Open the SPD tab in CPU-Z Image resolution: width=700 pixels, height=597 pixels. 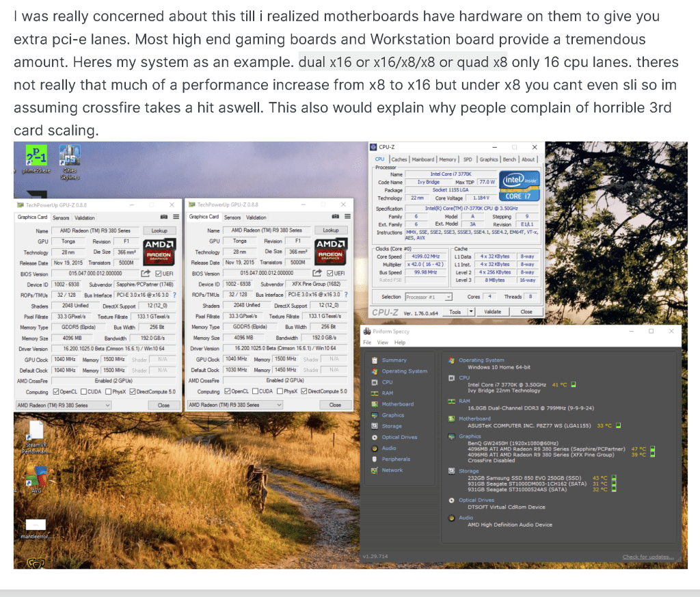[468, 159]
